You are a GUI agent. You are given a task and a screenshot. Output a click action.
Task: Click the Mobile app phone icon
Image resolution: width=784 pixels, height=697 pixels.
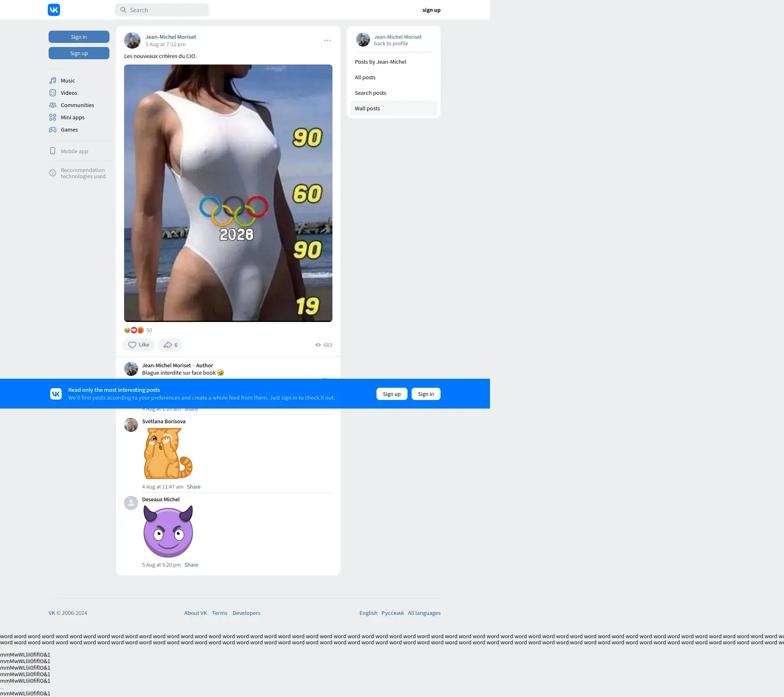(x=53, y=151)
